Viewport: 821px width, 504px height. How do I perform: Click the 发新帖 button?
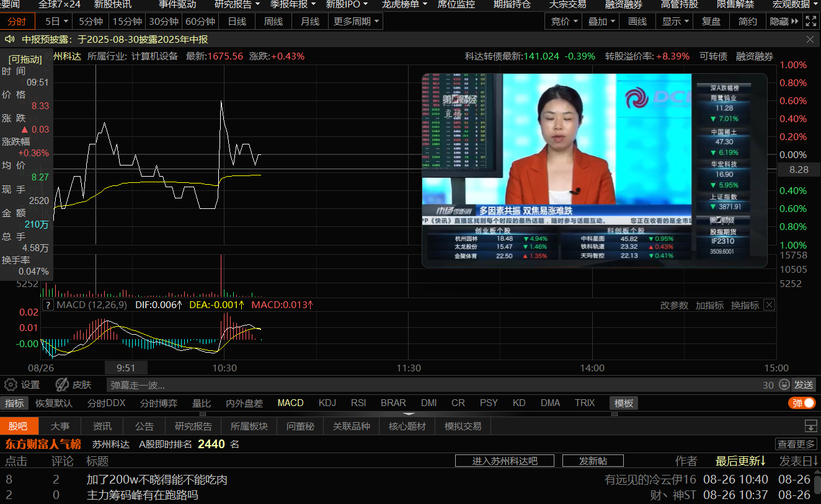(x=593, y=461)
